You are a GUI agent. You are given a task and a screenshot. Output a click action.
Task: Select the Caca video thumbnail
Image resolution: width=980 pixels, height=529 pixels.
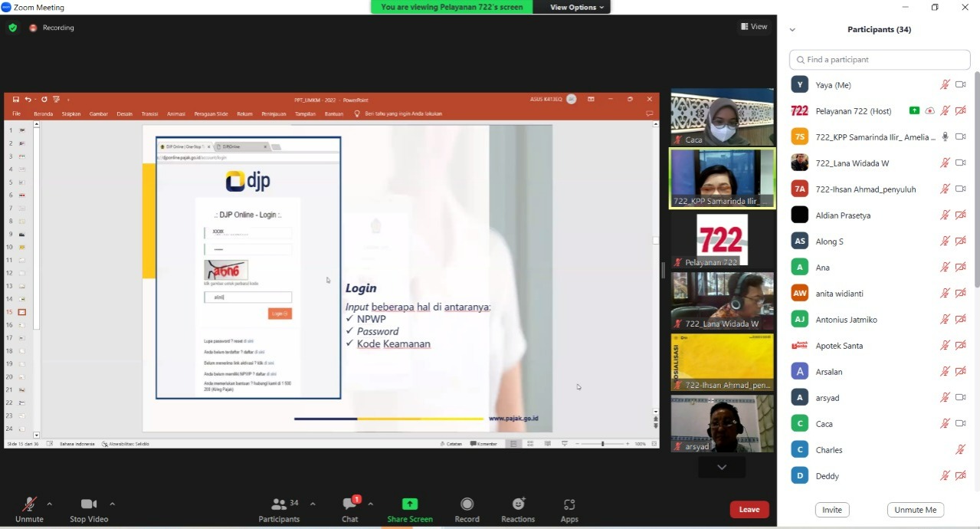pyautogui.click(x=722, y=117)
